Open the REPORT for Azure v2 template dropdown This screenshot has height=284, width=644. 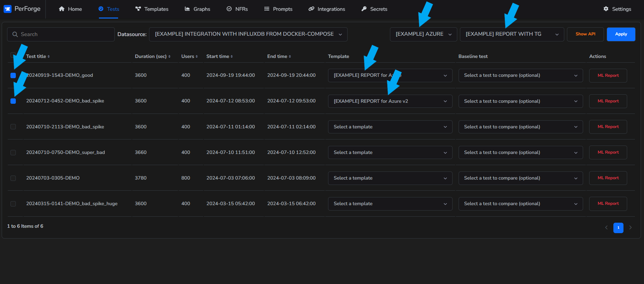[x=390, y=101]
